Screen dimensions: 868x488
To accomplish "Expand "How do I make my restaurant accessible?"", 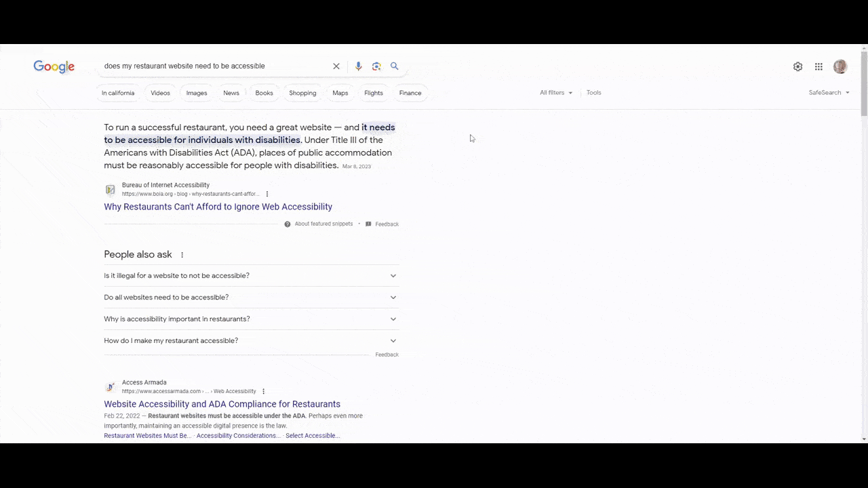I will pos(251,341).
